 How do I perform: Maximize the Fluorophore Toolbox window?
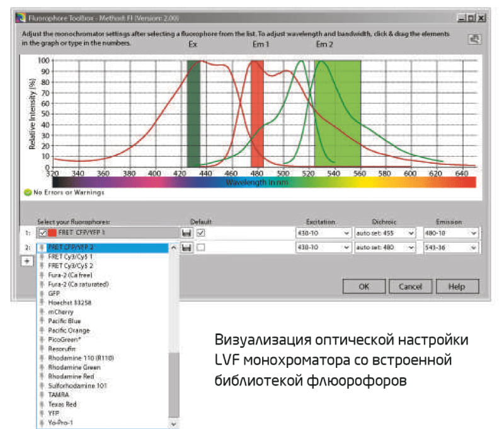point(471,18)
